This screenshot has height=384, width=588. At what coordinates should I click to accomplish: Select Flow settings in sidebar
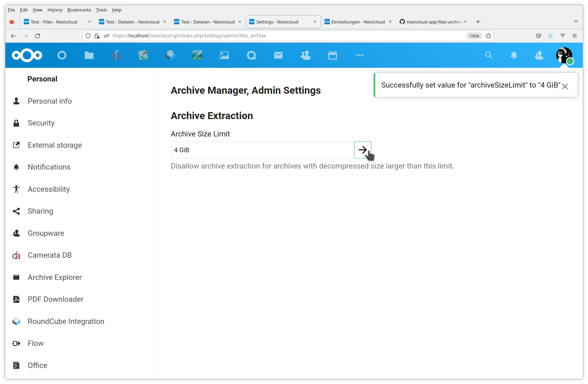[35, 343]
